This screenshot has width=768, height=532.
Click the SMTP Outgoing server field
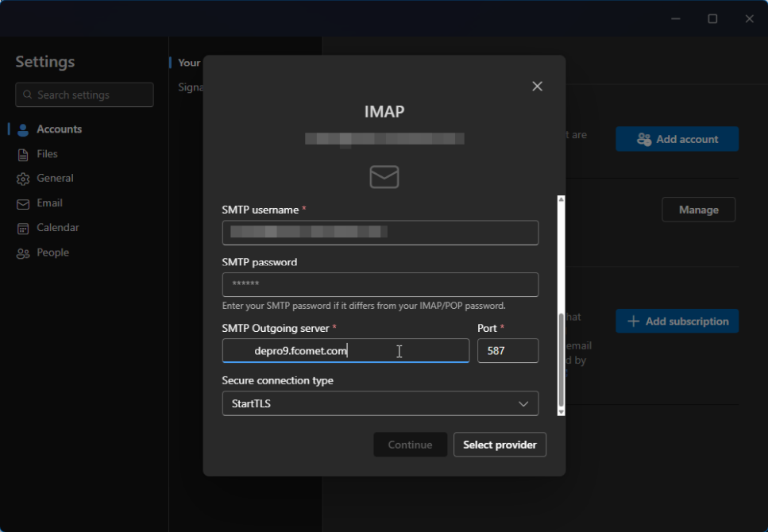click(x=345, y=351)
